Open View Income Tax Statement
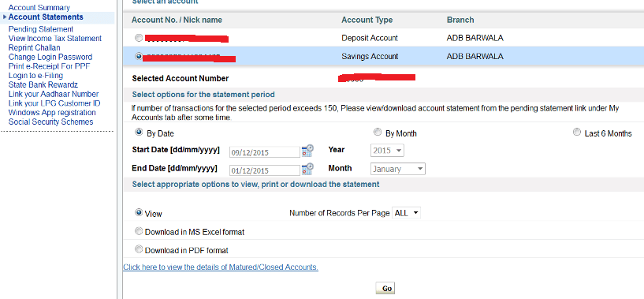 [x=55, y=38]
